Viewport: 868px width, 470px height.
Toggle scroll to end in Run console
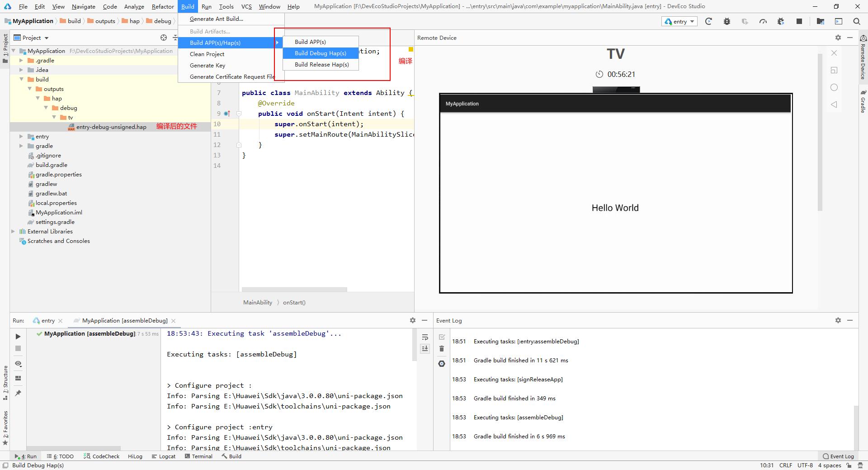point(425,348)
